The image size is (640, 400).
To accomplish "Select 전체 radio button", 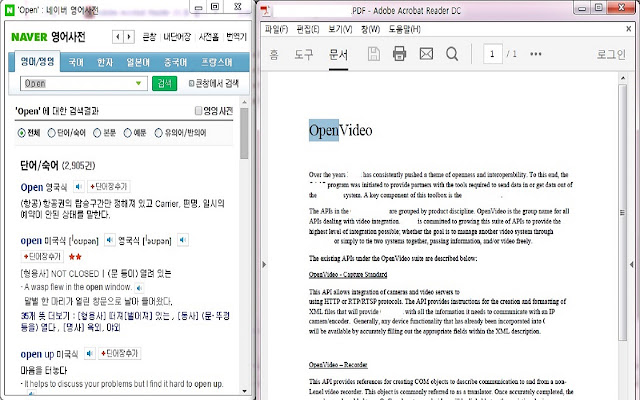I will click(22, 133).
